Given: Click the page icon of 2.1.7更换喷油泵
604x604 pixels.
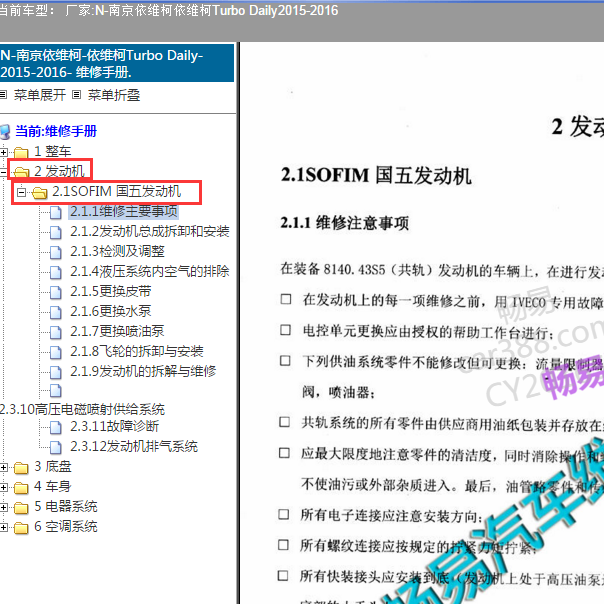Looking at the screenshot, I should pyautogui.click(x=55, y=332).
